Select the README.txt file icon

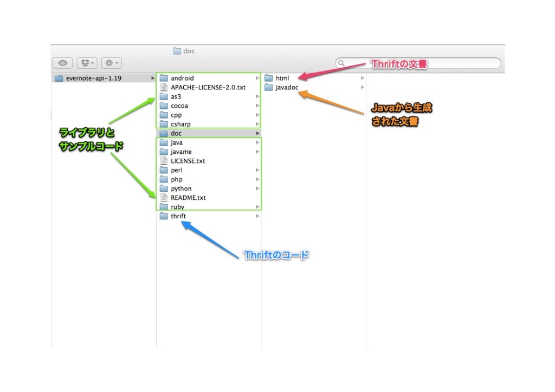coord(164,198)
